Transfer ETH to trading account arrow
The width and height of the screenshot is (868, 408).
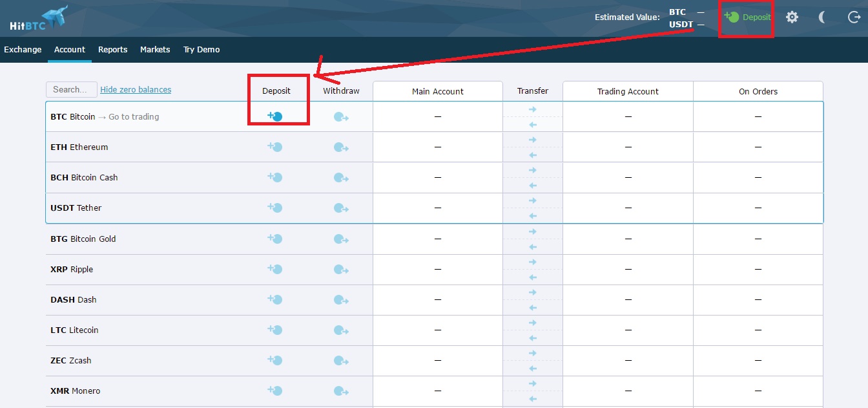point(533,140)
